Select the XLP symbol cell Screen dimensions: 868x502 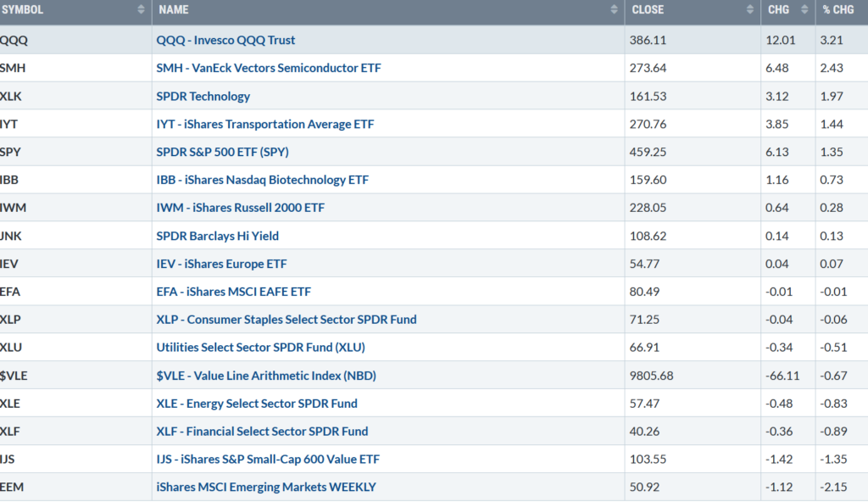click(x=75, y=319)
